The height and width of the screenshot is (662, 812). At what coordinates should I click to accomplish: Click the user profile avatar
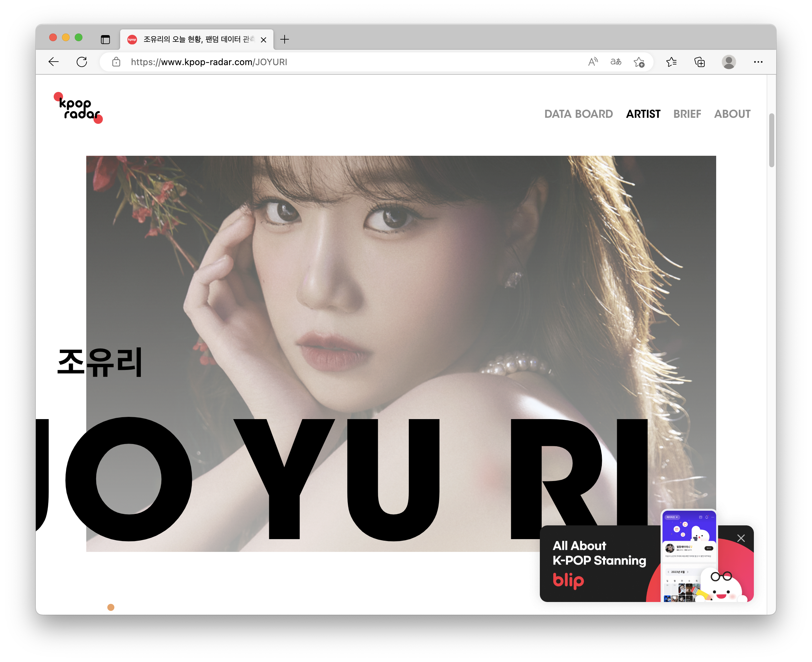point(728,62)
